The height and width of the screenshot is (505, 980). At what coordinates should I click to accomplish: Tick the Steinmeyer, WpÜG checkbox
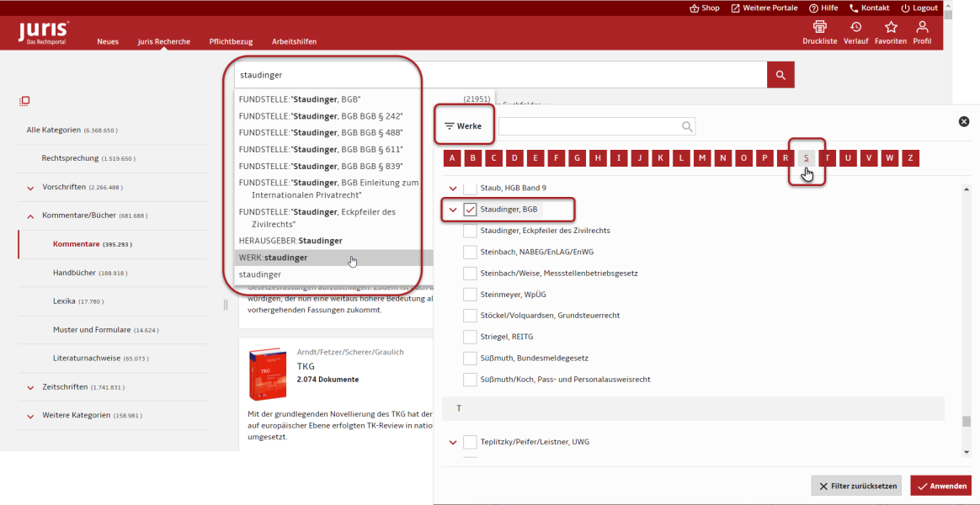point(471,295)
